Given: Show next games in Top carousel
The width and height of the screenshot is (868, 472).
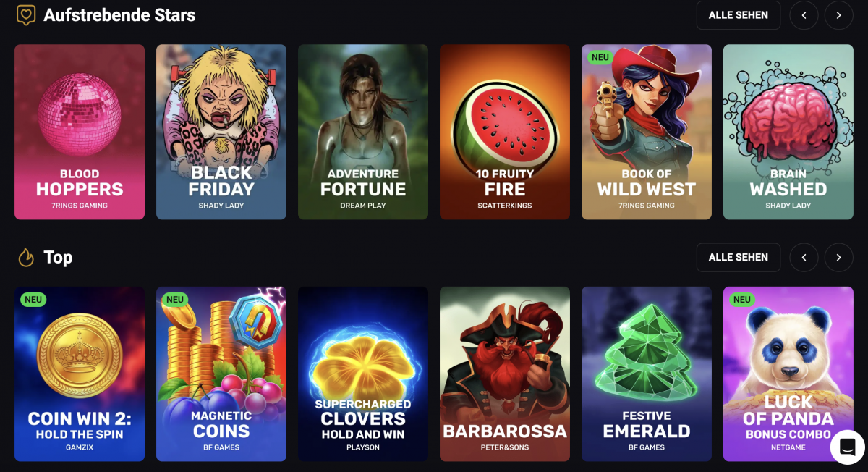Looking at the screenshot, I should coord(838,257).
